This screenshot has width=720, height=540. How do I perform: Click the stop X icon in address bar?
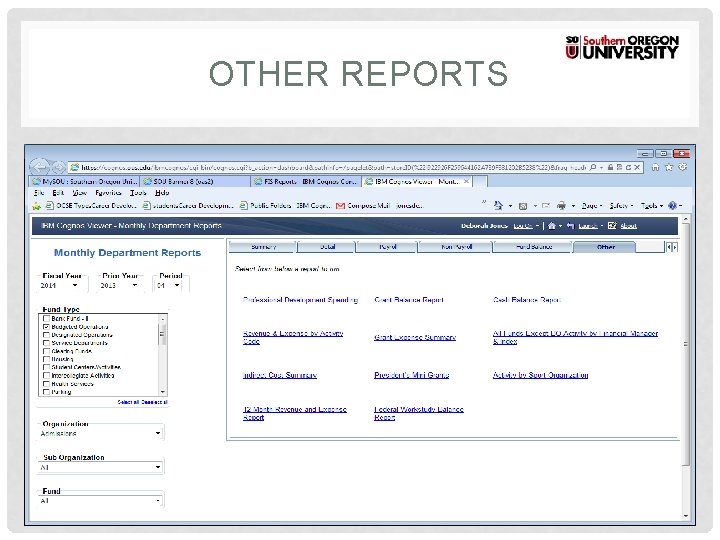tap(637, 168)
